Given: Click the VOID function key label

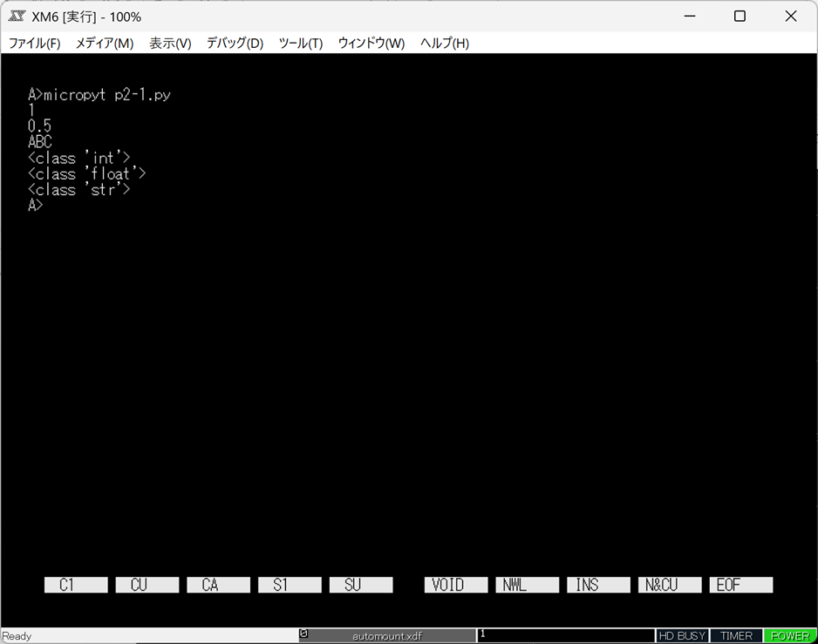Looking at the screenshot, I should 456,585.
